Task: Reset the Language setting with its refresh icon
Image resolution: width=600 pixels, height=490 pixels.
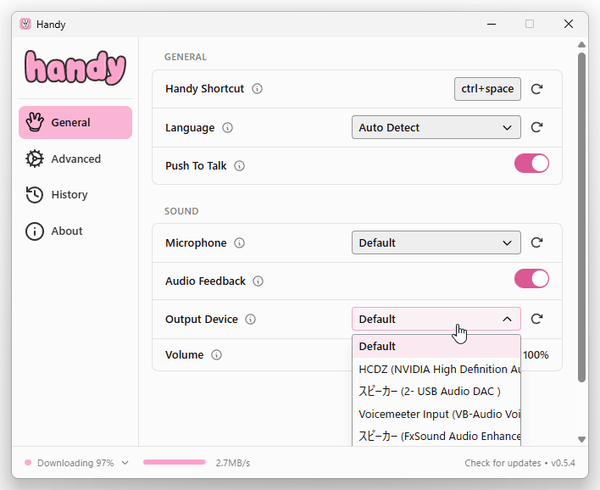Action: 537,127
